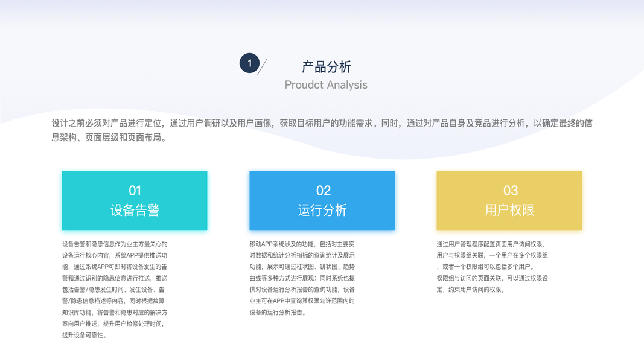Click the 用户权限 description paragraph
Image resolution: width=644 pixels, height=362 pixels.
pyautogui.click(x=492, y=266)
